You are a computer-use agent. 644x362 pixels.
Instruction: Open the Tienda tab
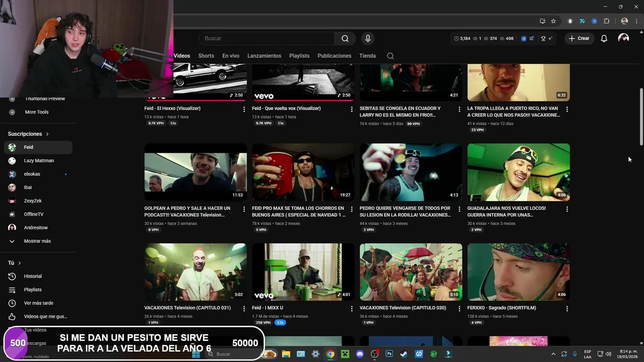(x=367, y=56)
